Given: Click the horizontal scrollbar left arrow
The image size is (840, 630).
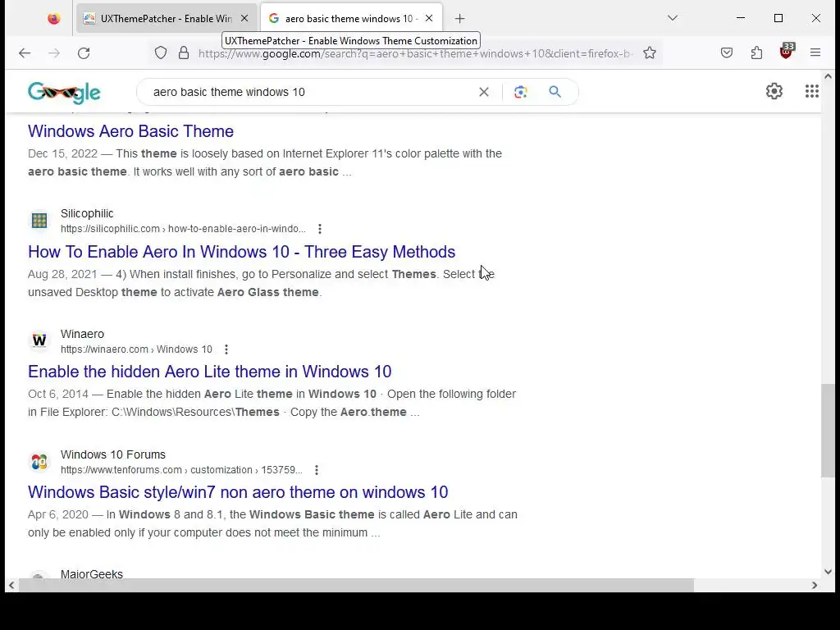Looking at the screenshot, I should coord(11,585).
